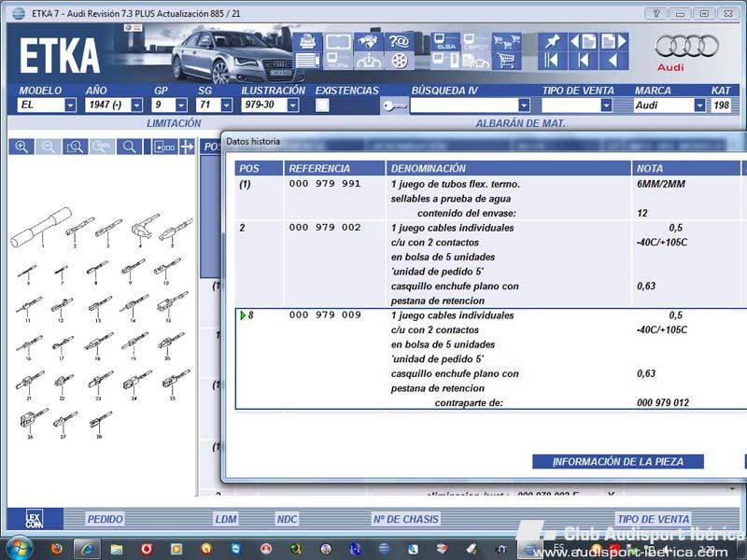Screen dimensions: 747x560
Task: Click the list lines view icon
Action: point(307,61)
